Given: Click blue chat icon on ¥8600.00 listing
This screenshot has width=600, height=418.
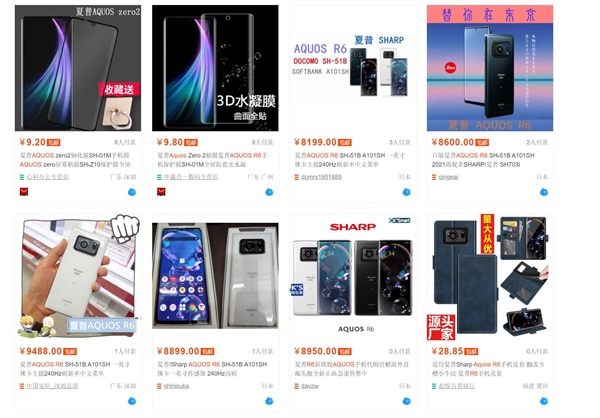Looking at the screenshot, I should click(x=544, y=192).
